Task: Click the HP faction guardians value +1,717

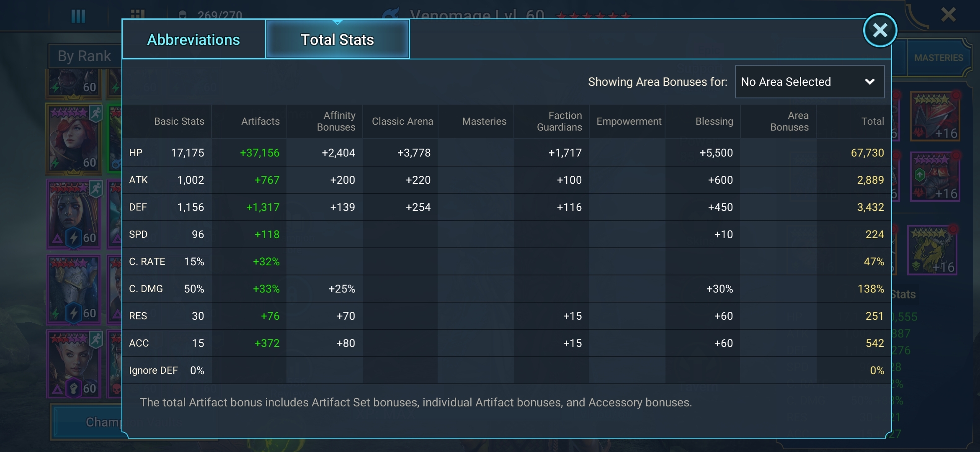Action: (x=565, y=153)
